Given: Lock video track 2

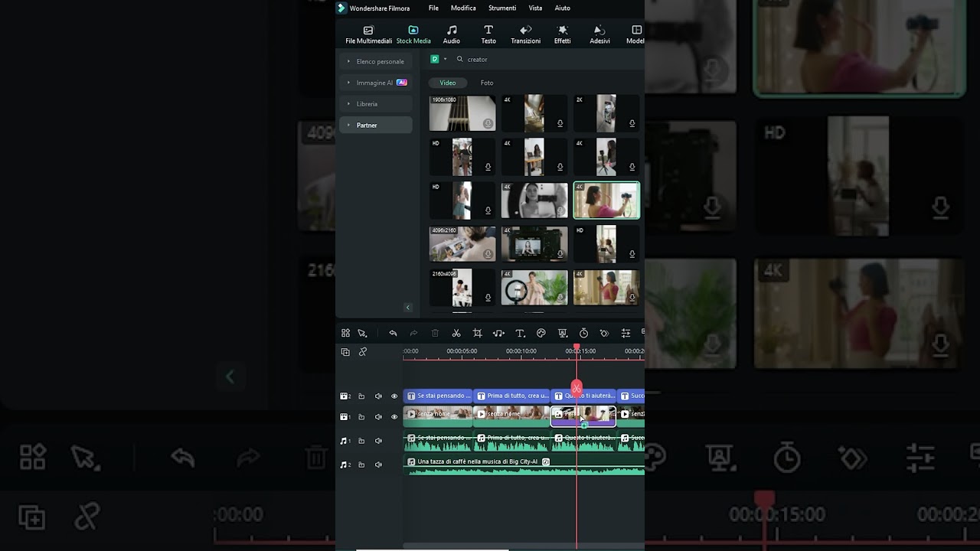Looking at the screenshot, I should click(361, 396).
